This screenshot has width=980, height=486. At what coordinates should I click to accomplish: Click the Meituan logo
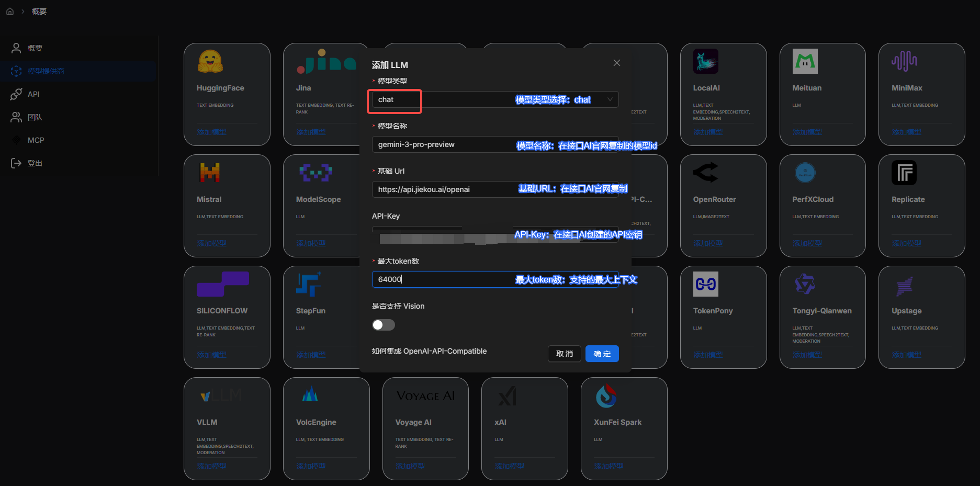click(805, 61)
